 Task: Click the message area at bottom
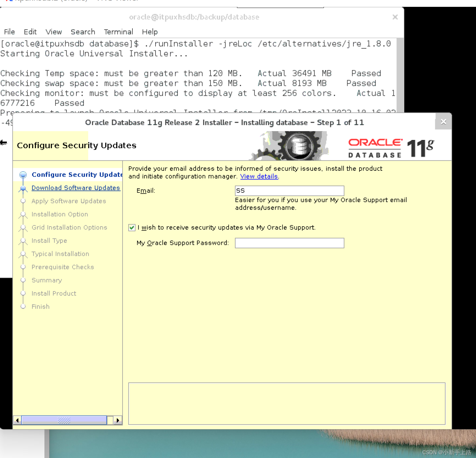click(x=287, y=404)
